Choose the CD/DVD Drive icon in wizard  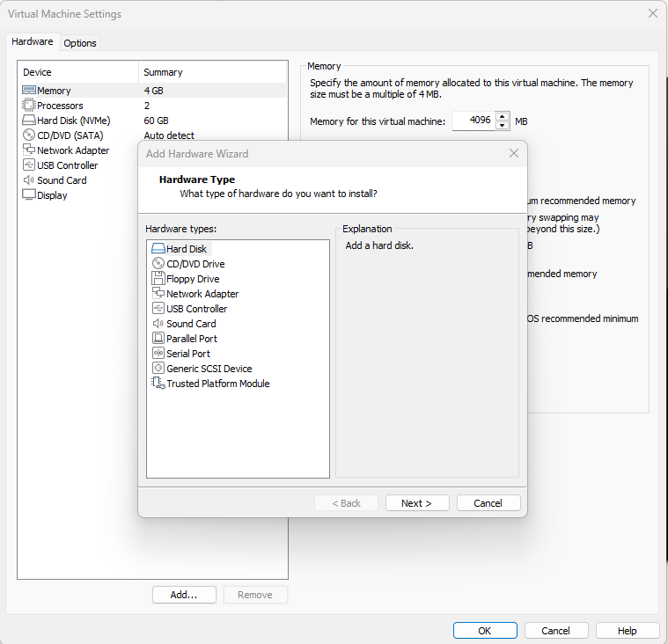click(158, 264)
